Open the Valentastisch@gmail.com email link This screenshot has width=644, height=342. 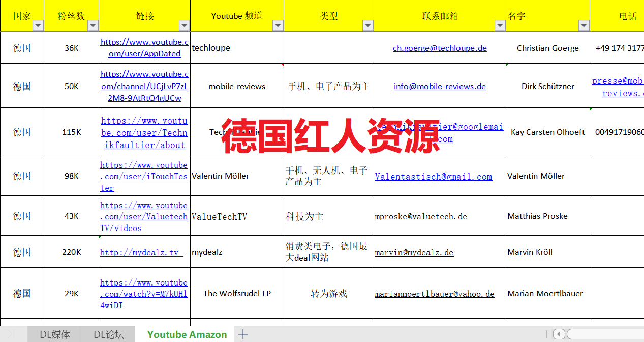tap(434, 177)
